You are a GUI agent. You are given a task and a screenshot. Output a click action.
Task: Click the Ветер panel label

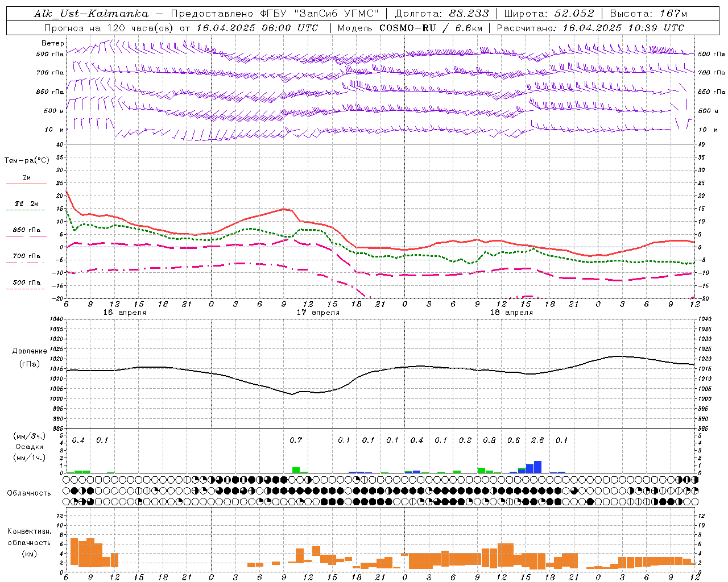[52, 43]
